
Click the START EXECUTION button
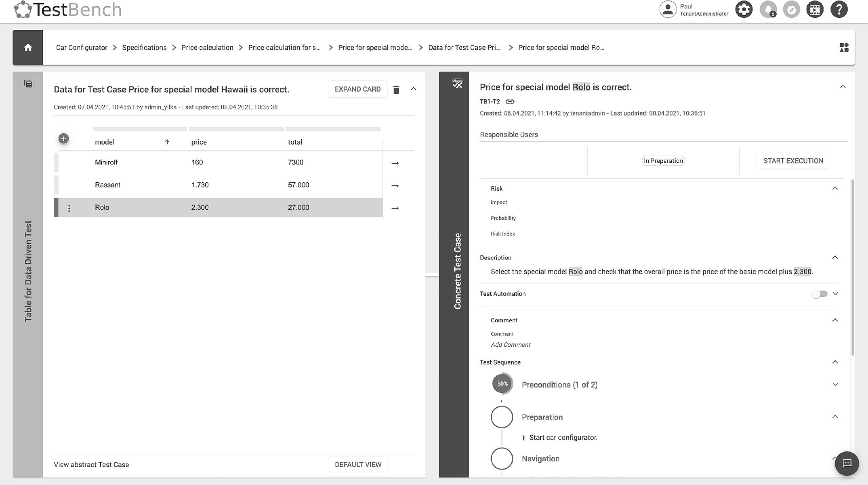793,161
